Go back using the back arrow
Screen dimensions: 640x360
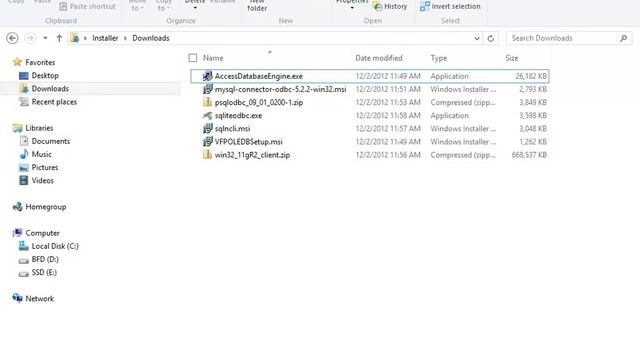[x=12, y=38]
